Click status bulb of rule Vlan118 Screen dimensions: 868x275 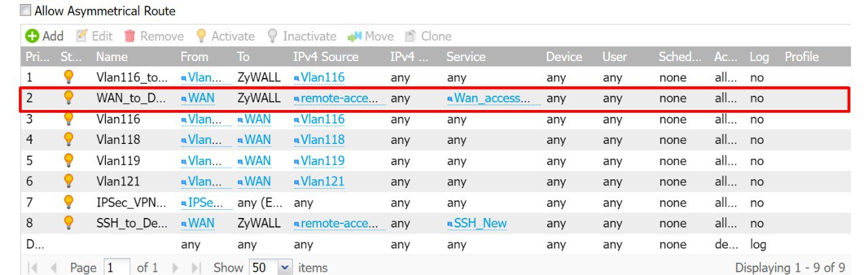coord(68,140)
